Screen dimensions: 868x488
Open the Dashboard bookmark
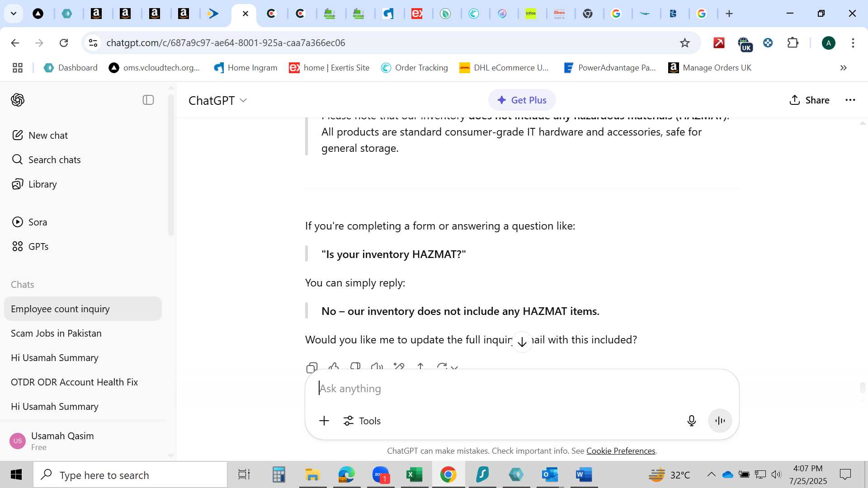pos(71,68)
